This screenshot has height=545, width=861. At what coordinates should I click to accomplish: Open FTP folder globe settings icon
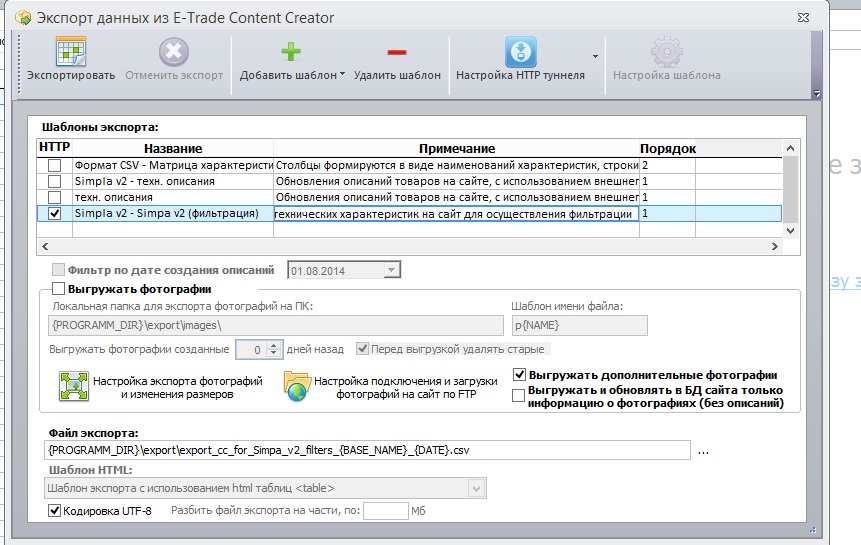[297, 386]
